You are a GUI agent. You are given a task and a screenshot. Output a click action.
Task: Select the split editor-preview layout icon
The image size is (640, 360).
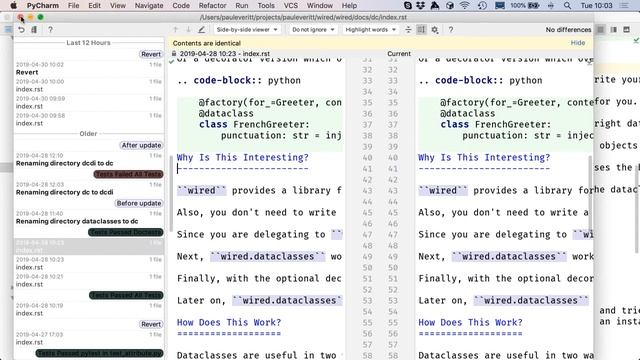tap(613, 30)
